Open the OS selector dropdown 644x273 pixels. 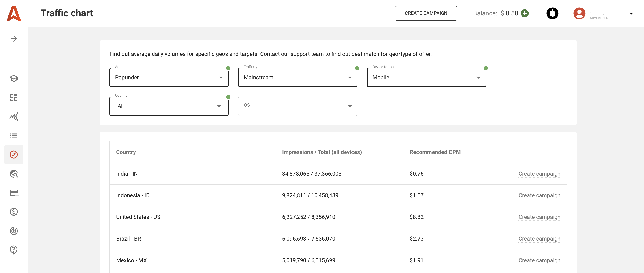(x=350, y=106)
